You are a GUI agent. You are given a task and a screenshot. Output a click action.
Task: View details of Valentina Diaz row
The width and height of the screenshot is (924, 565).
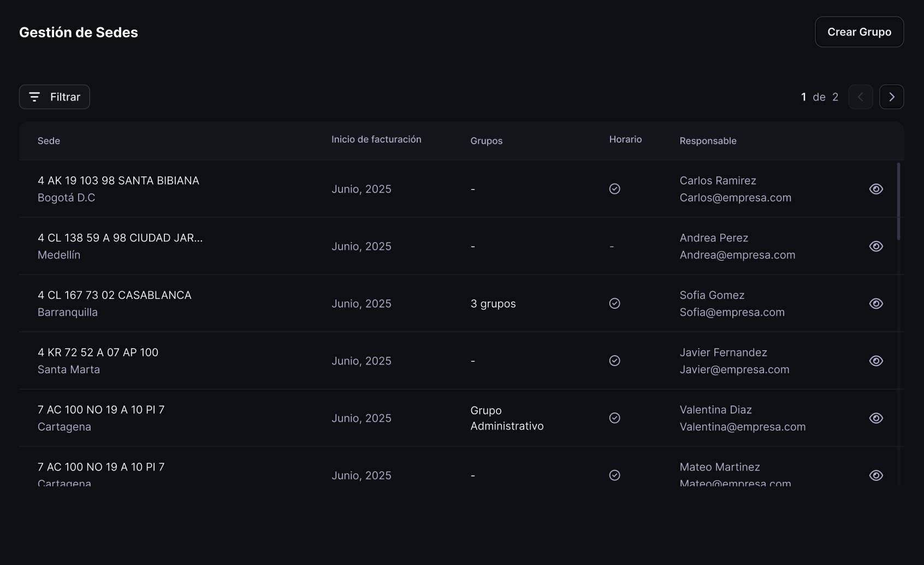876,418
